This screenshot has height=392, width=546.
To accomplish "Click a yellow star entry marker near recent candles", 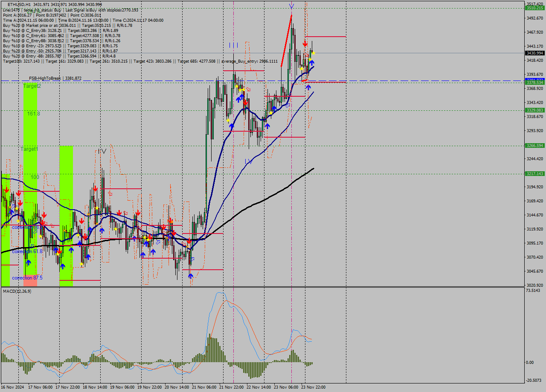I will (x=314, y=53).
